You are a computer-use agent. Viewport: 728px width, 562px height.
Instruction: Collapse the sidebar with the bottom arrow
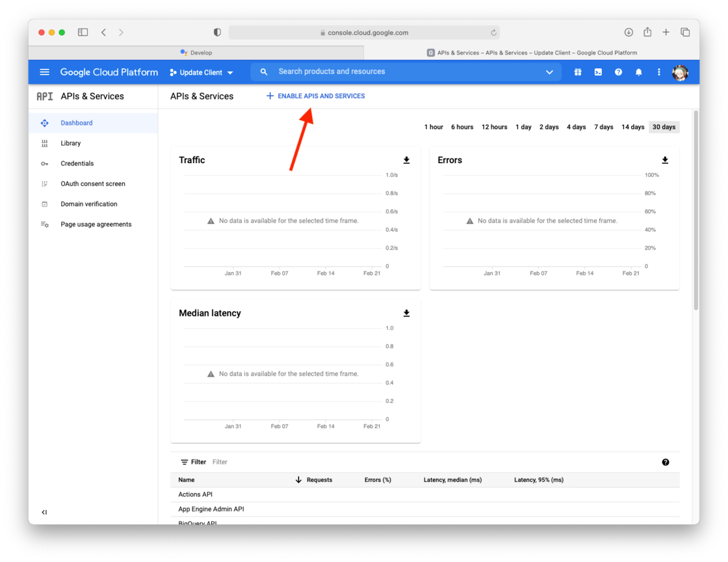click(x=44, y=513)
